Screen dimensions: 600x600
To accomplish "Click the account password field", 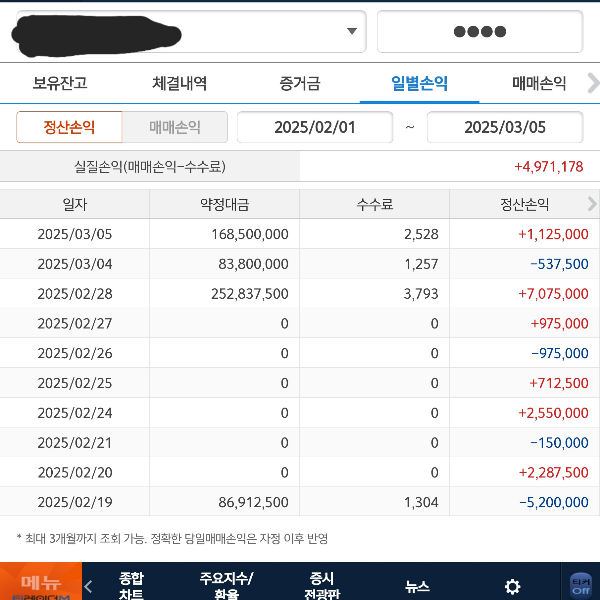I will (479, 31).
